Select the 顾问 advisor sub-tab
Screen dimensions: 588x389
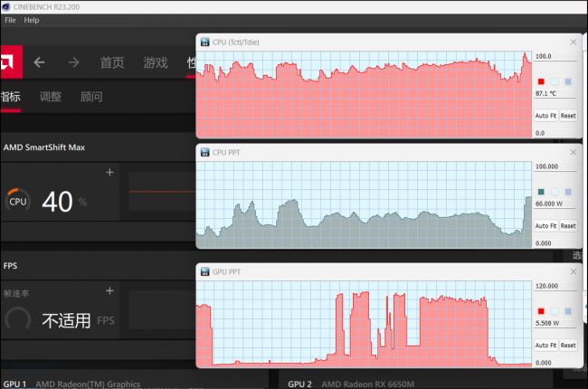click(x=91, y=97)
